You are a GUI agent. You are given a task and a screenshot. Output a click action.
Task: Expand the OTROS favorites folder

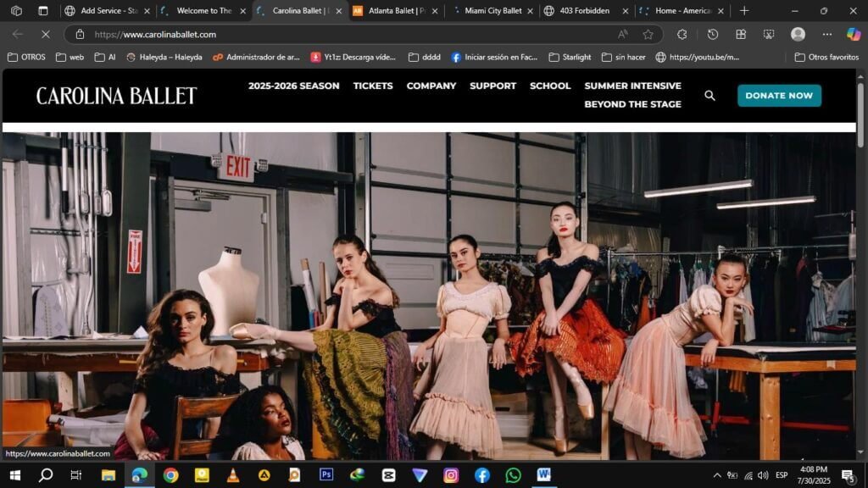pos(25,57)
